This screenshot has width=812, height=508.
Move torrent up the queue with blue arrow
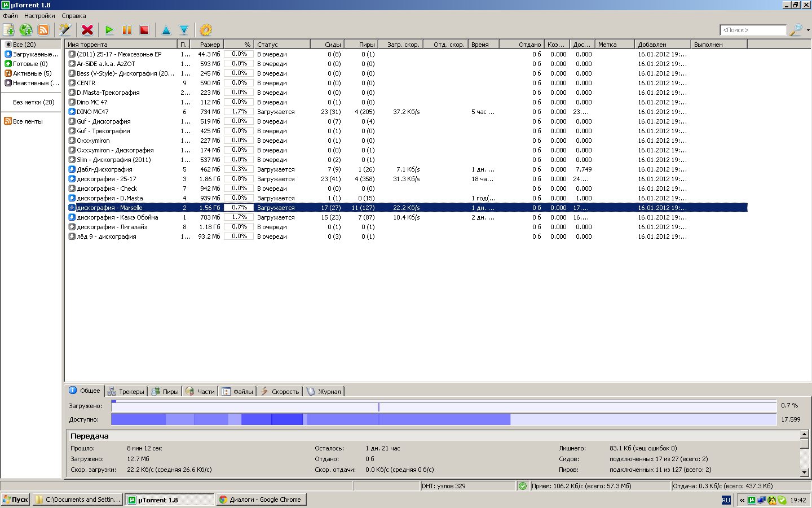point(166,30)
